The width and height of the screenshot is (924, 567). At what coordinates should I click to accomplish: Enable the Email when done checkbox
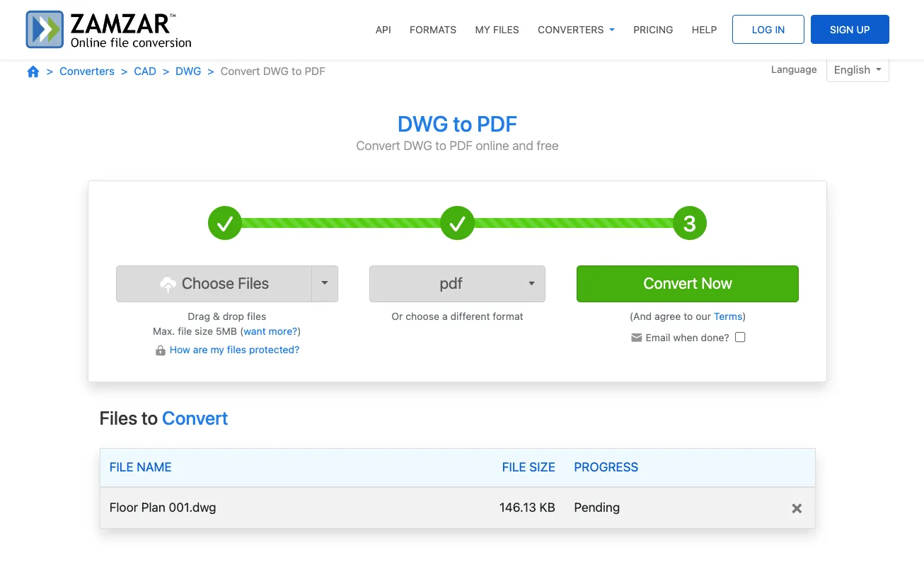740,338
